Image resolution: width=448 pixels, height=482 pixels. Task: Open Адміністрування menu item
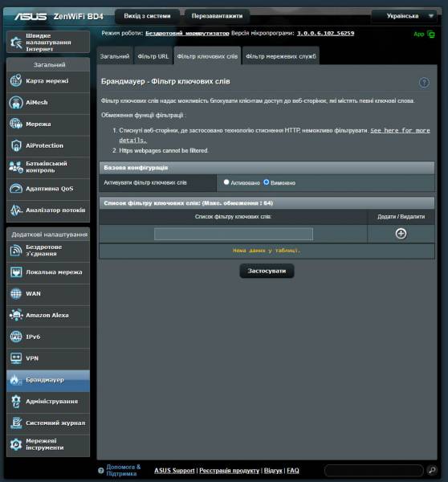tap(48, 402)
